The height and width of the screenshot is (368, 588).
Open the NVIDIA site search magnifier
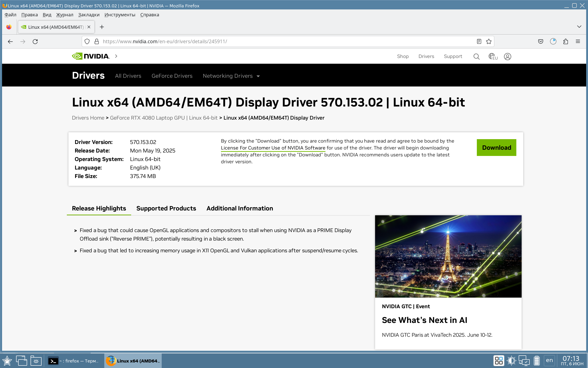(x=476, y=57)
